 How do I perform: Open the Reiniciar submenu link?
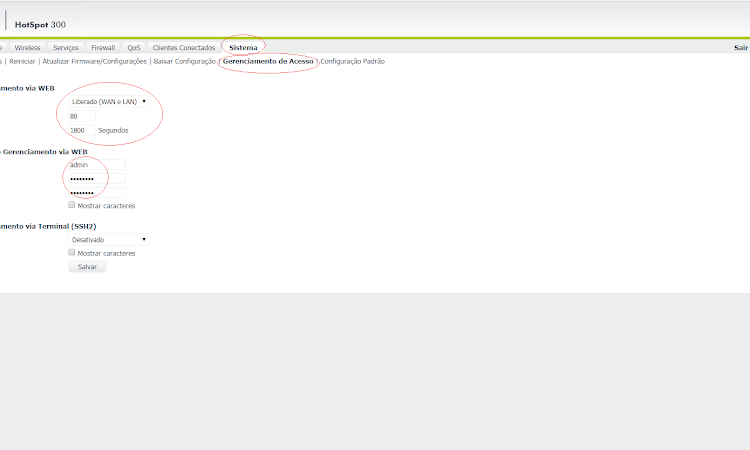pos(22,61)
